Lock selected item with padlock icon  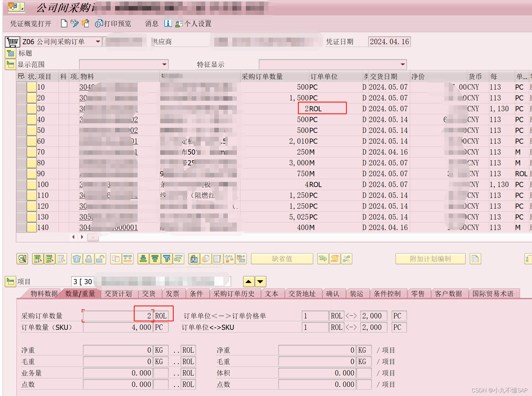(89, 259)
